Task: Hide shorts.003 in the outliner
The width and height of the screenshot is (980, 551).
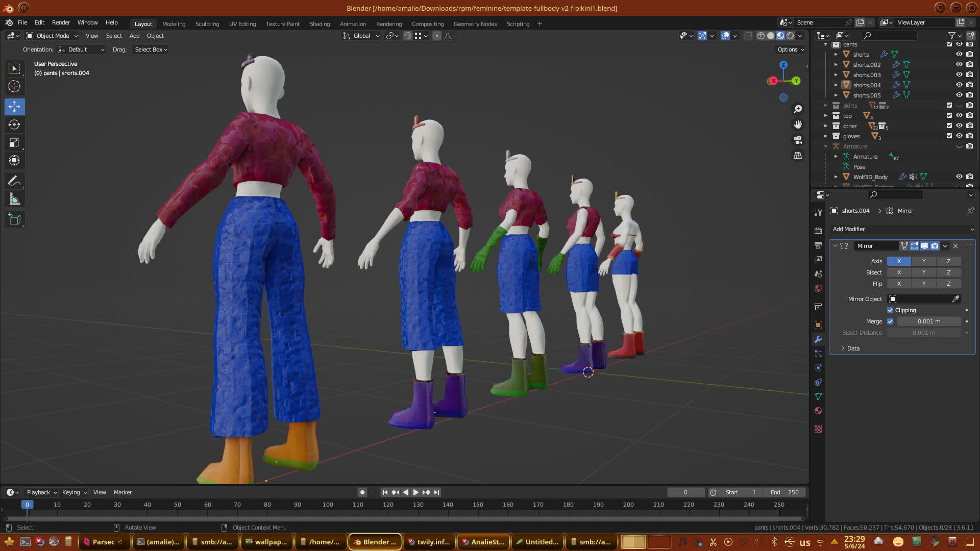Action: pyautogui.click(x=959, y=74)
